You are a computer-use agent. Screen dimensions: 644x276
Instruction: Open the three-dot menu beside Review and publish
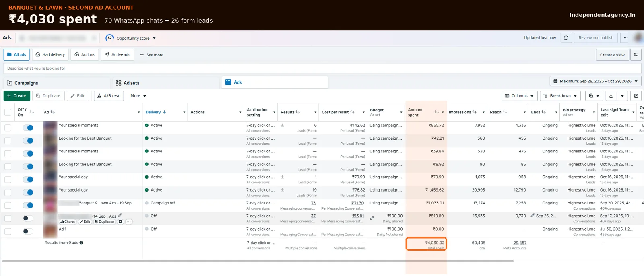tap(625, 38)
